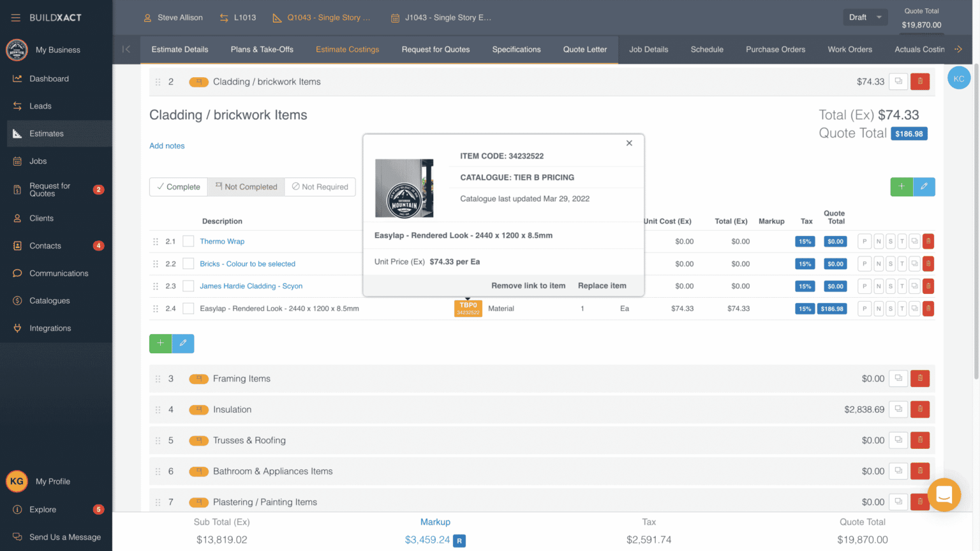Viewport: 980px width, 551px height.
Task: Open the hamburger menu next to BUILDXACT
Action: point(15,17)
